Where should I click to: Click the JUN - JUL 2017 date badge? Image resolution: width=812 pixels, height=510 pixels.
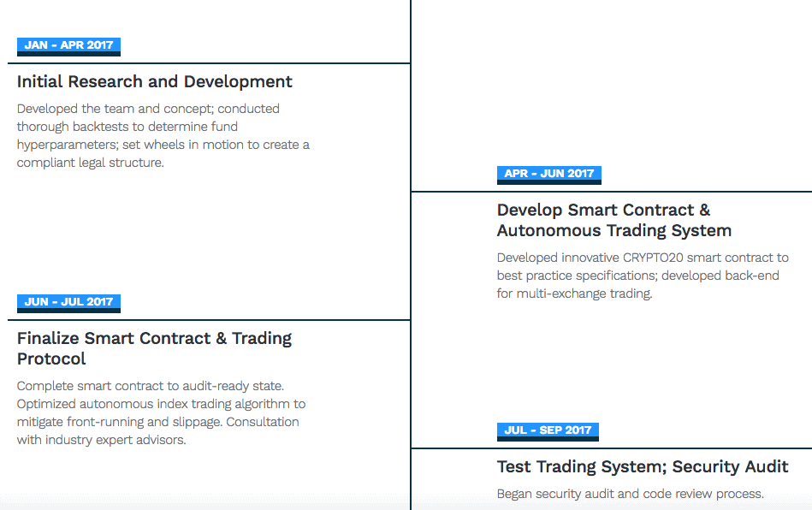point(68,303)
